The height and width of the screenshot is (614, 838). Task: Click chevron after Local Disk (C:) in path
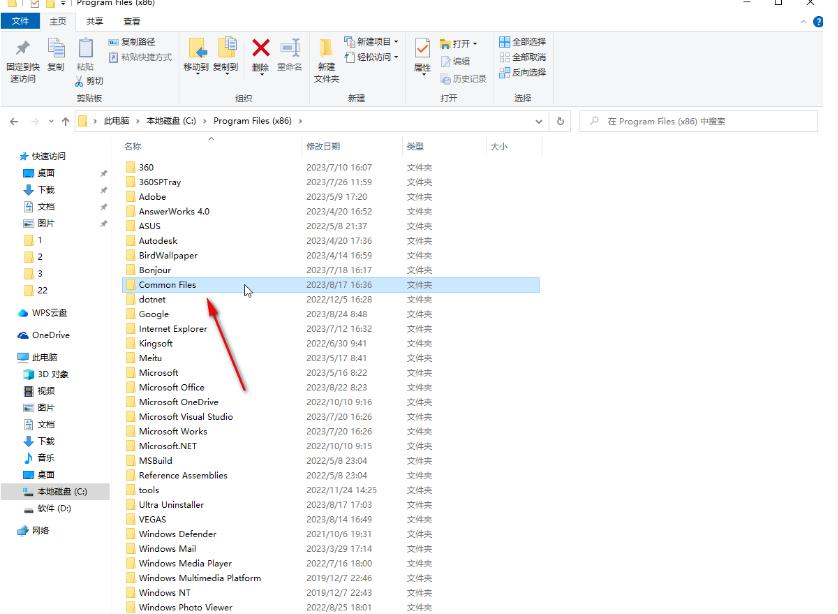click(205, 121)
